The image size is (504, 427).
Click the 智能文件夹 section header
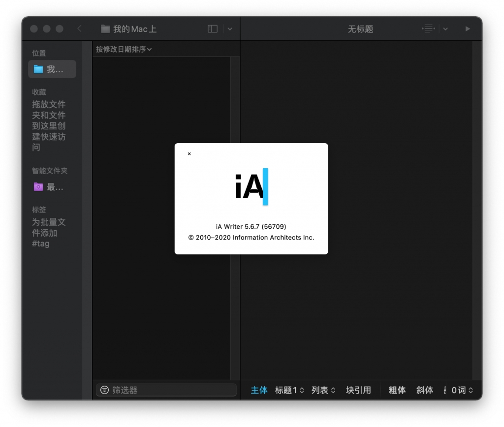tap(50, 171)
